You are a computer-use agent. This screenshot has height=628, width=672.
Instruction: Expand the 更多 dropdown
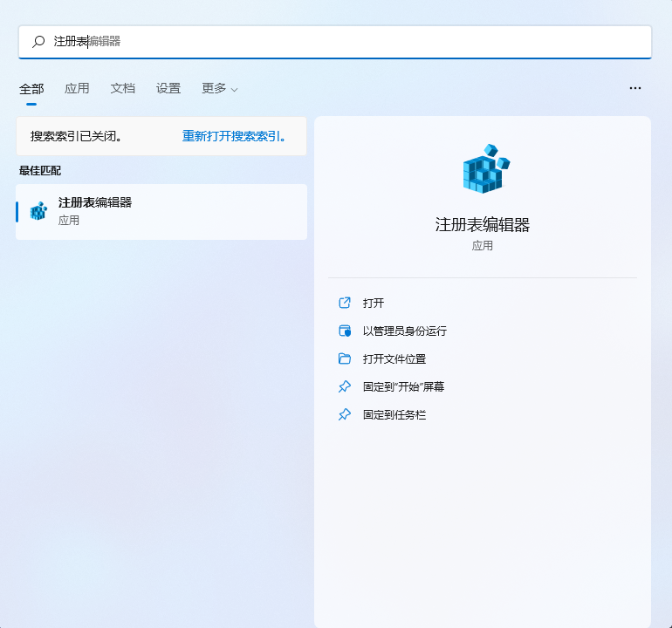pos(219,88)
